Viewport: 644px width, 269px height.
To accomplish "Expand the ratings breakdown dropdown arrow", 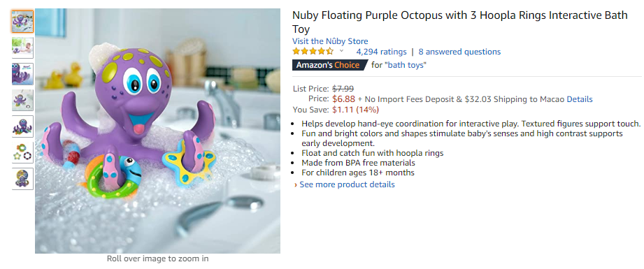I will coord(341,51).
